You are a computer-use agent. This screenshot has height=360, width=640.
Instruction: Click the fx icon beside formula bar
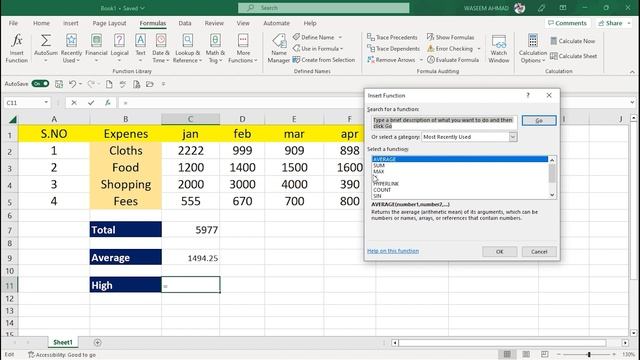click(x=107, y=103)
